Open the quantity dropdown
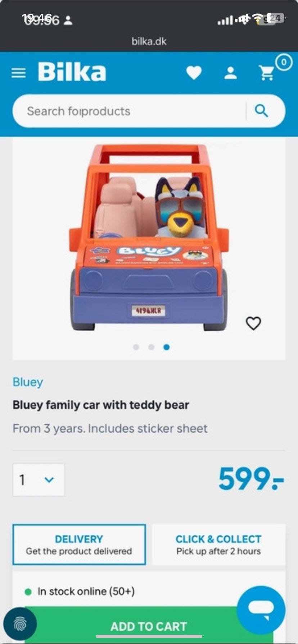 [39, 480]
